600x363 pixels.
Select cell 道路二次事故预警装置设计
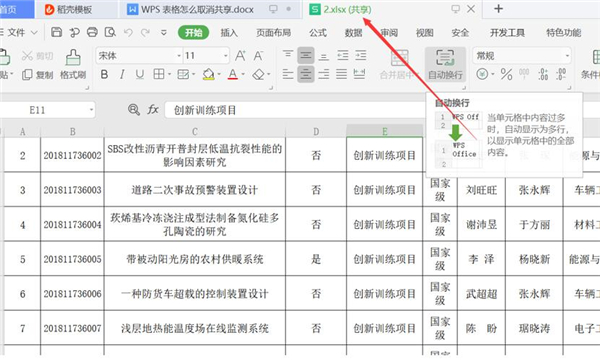[195, 189]
